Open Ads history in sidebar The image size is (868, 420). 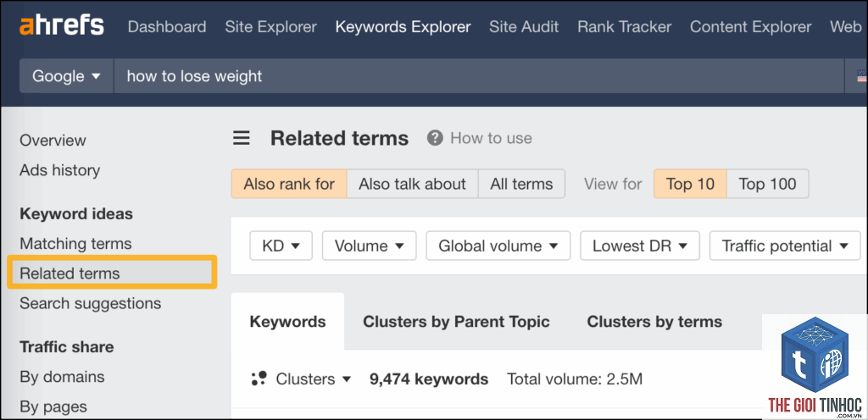tap(60, 170)
